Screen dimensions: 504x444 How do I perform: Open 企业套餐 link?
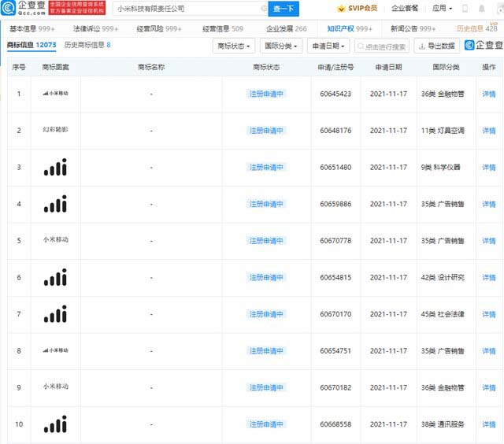pos(405,9)
